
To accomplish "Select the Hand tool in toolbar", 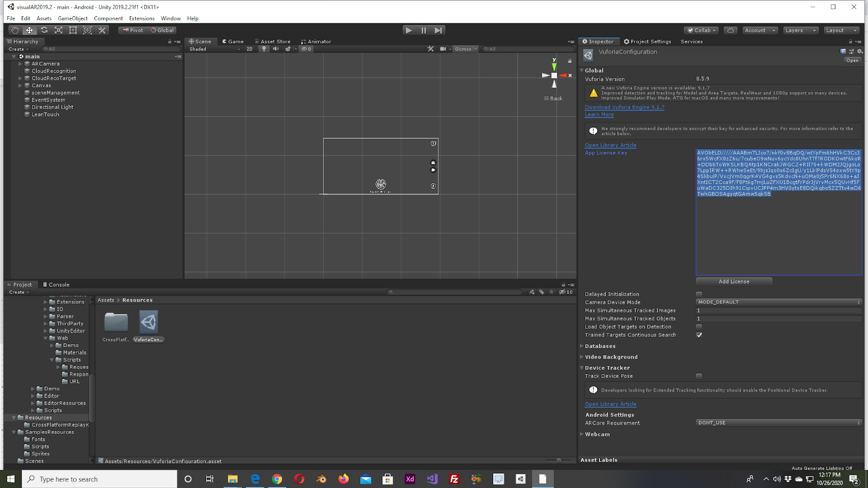I will (15, 30).
